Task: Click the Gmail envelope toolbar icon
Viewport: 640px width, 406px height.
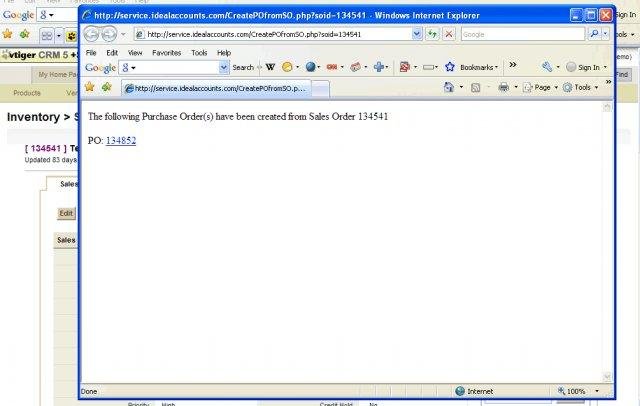Action: tap(356, 67)
